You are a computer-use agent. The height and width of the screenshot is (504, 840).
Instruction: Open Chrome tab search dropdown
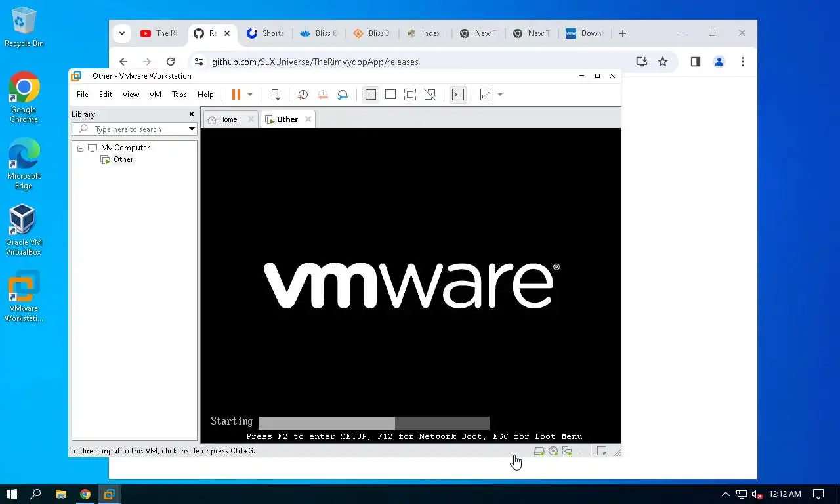click(x=121, y=33)
